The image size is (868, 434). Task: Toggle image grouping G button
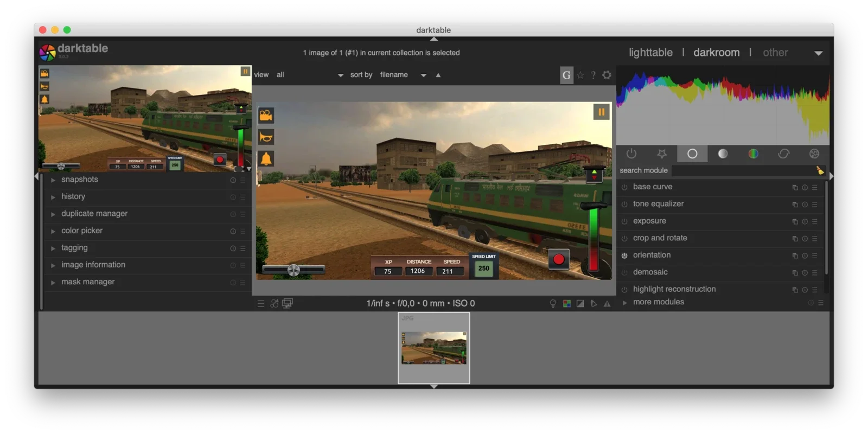click(x=566, y=75)
